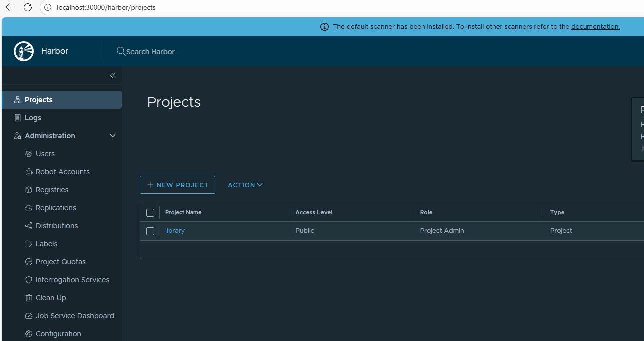Toggle the select-all projects checkbox

(150, 213)
